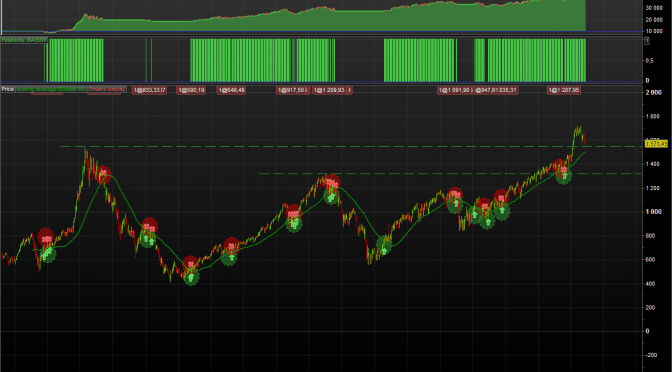The width and height of the screenshot is (672, 372).
Task: Select the 1@917,50 order tag
Action: tap(293, 90)
